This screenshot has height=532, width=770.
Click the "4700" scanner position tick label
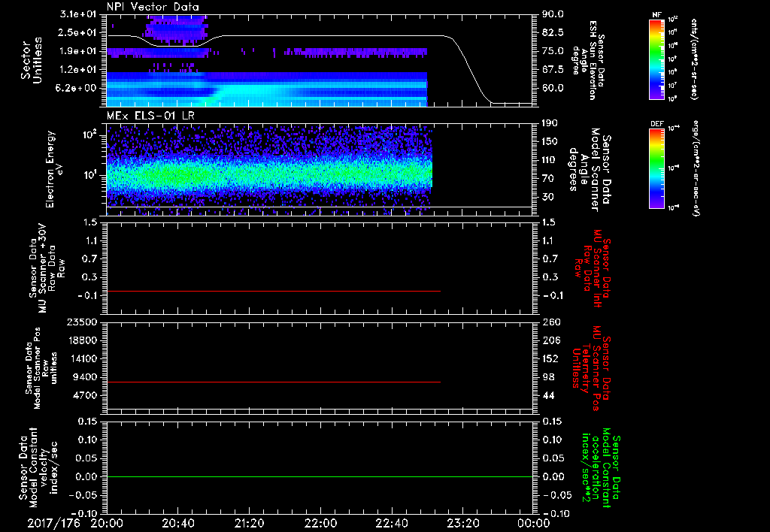(86, 395)
